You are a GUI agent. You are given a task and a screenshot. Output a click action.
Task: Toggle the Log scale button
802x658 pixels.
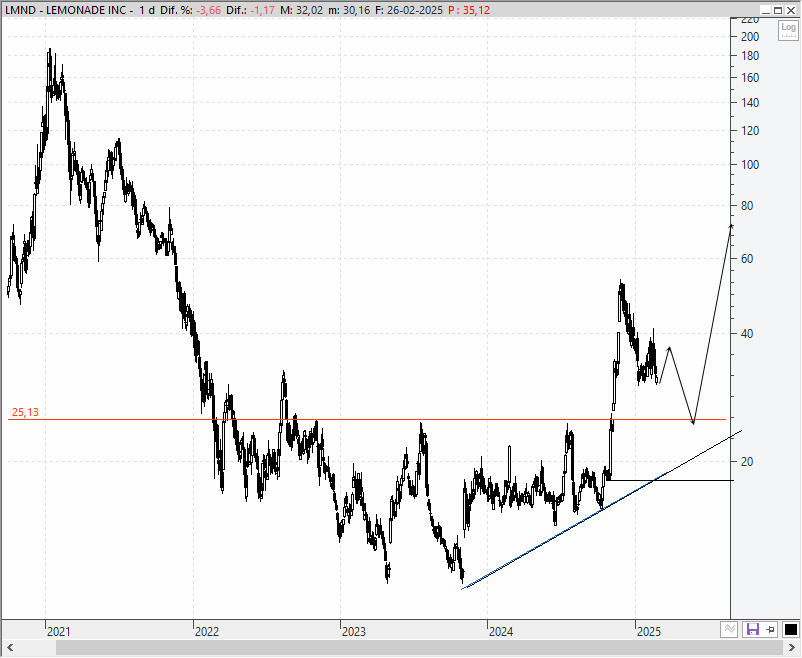(x=788, y=31)
